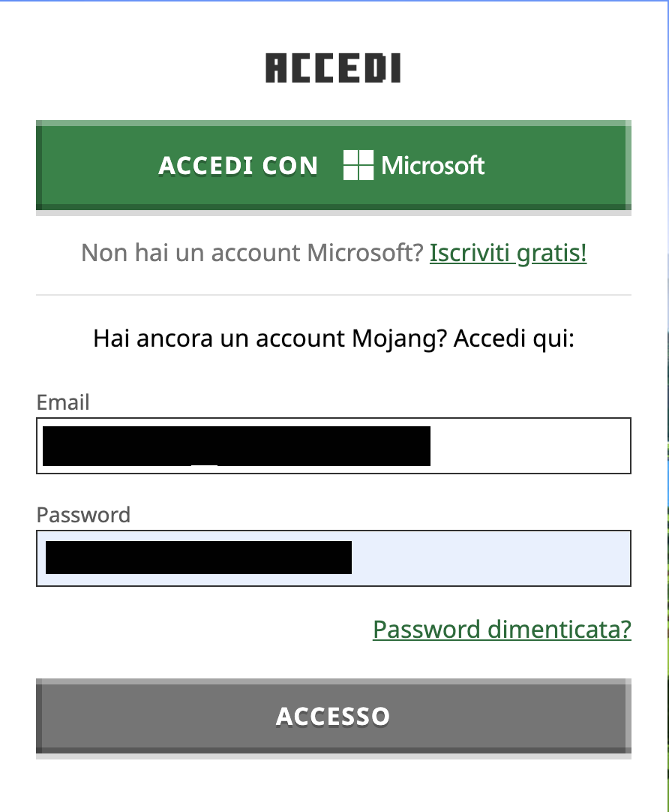Click the Microsoft four-square logo icon
Image resolution: width=669 pixels, height=812 pixels.
[358, 165]
